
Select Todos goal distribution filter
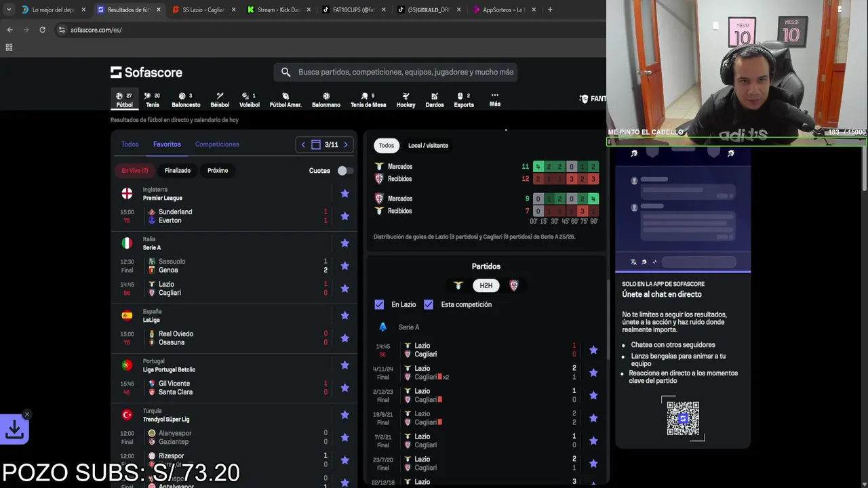click(387, 145)
